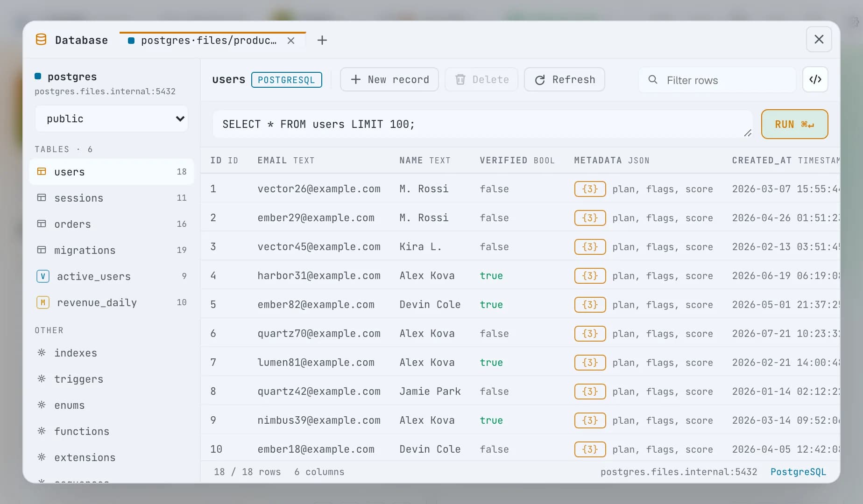Click the enums gear icon
This screenshot has width=863, height=504.
pyautogui.click(x=42, y=405)
